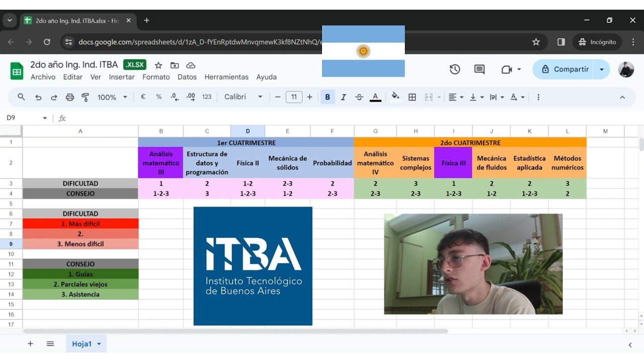Print the spreadsheet
Screen dimensions: 644x362
click(x=70, y=97)
